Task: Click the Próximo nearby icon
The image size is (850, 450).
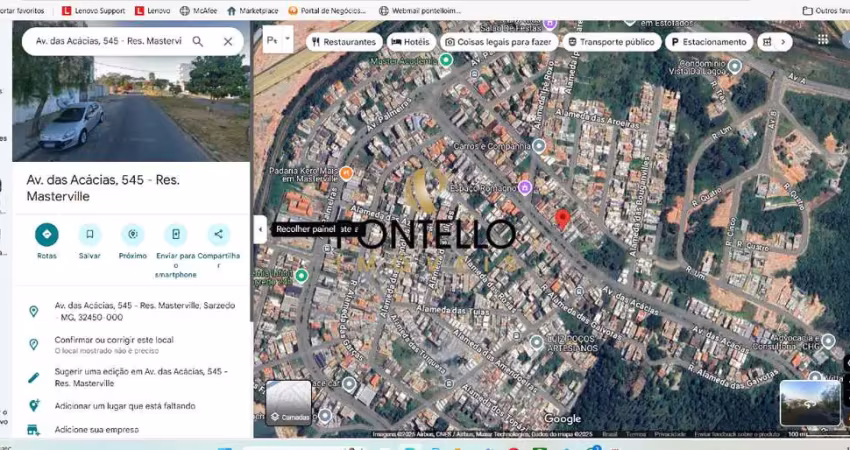Action: click(133, 234)
